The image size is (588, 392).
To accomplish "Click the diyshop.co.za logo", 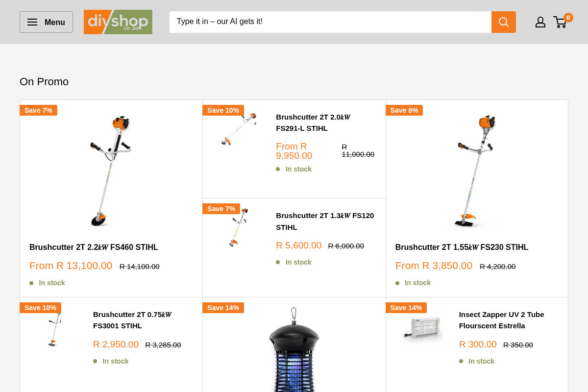I will (x=118, y=22).
